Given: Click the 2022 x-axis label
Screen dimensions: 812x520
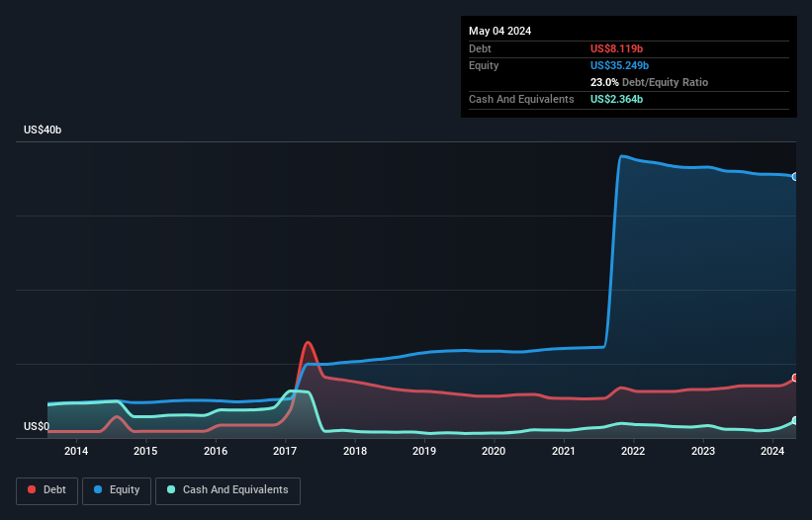Looking at the screenshot, I should click(633, 451).
